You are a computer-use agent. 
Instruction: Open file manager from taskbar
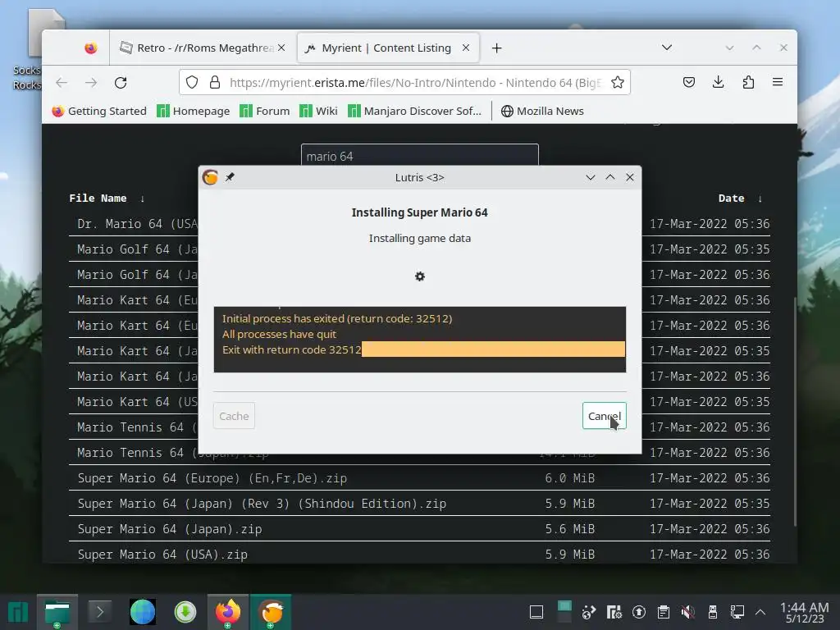click(x=57, y=612)
